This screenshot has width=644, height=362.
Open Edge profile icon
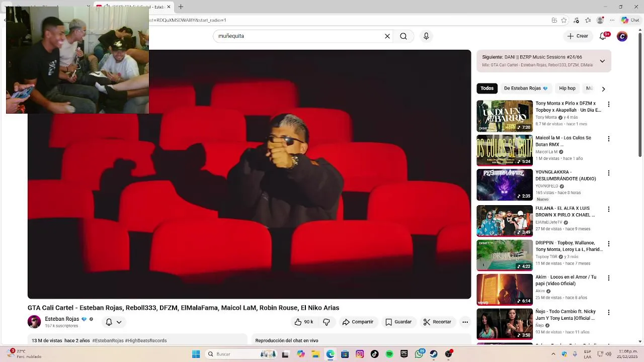pos(600,20)
